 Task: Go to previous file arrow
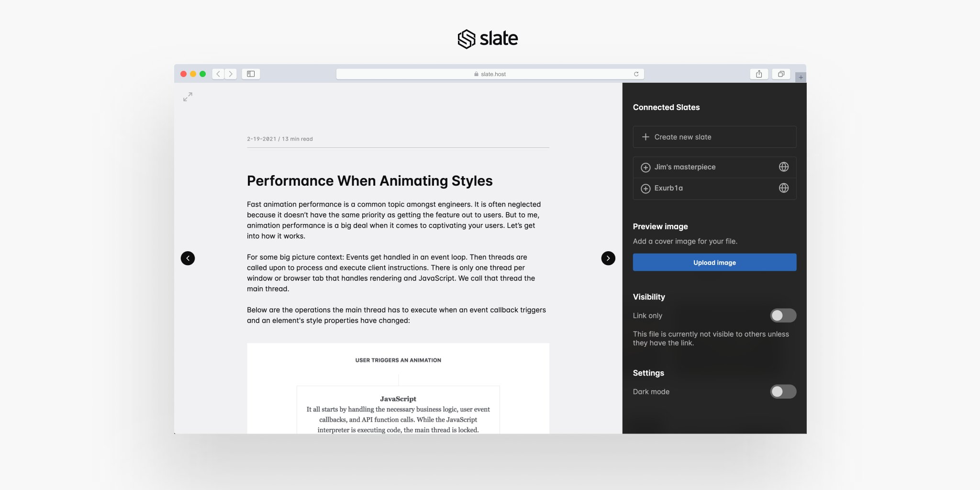point(188,258)
